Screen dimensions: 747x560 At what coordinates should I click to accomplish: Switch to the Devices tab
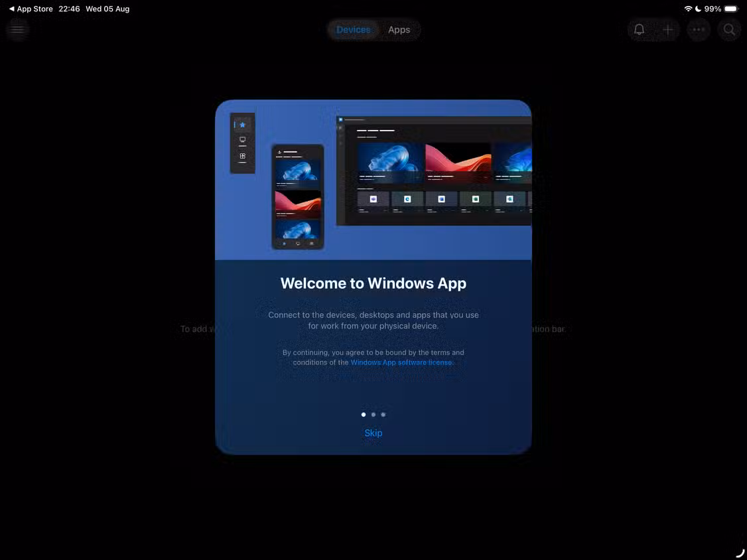(x=353, y=30)
